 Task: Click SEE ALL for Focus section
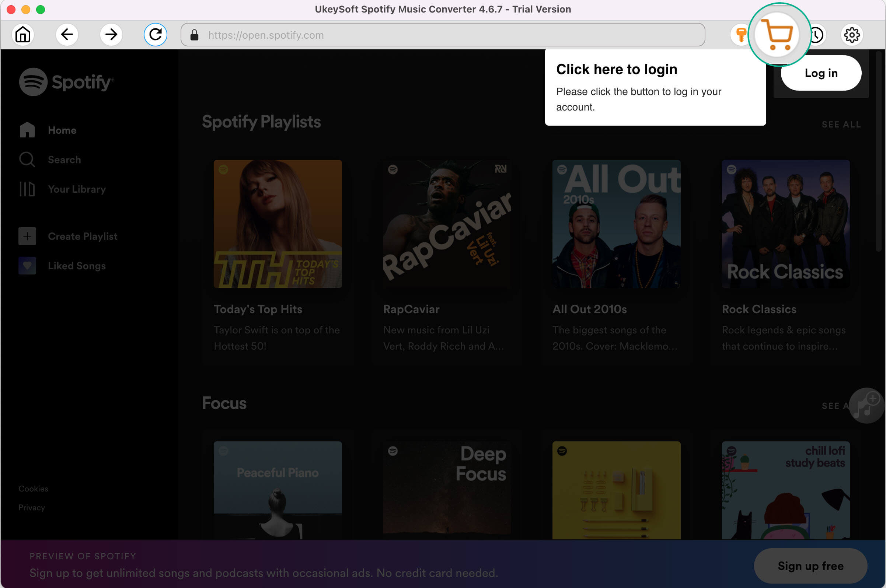coord(834,406)
